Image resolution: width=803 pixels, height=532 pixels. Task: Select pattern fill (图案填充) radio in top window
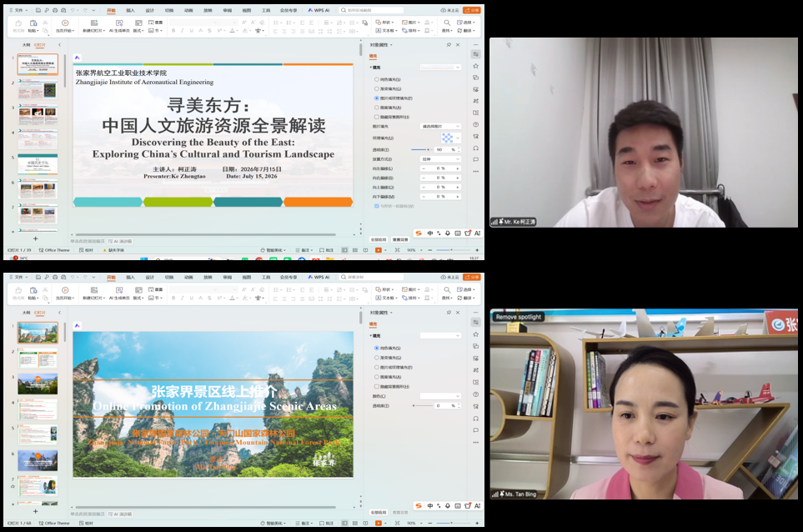(376, 108)
